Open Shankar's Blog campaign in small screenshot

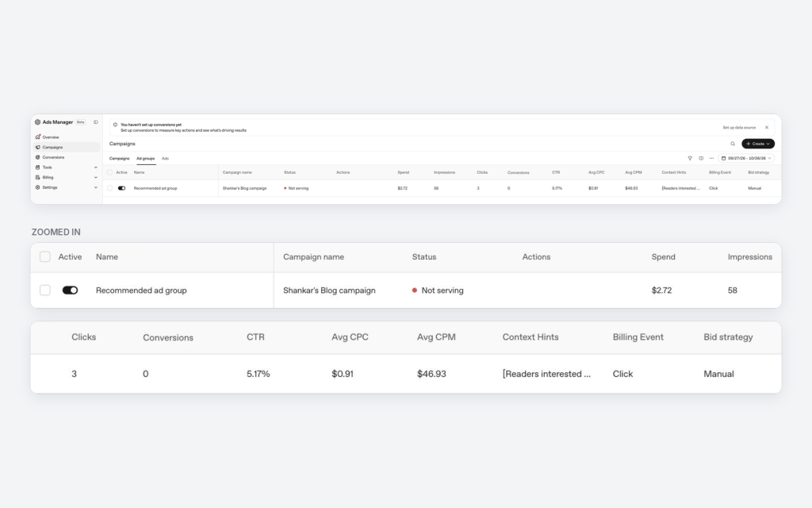(244, 188)
